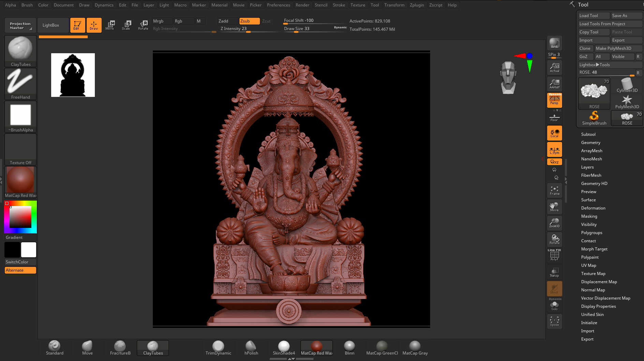Toggle L.Sym local symmetry
This screenshot has width=644, height=361.
coord(554,149)
